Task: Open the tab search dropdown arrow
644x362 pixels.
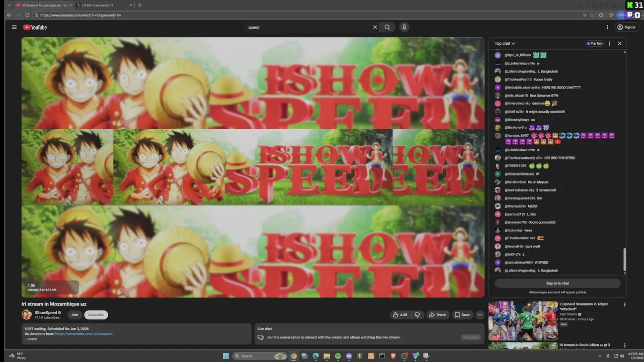Action: point(8,5)
